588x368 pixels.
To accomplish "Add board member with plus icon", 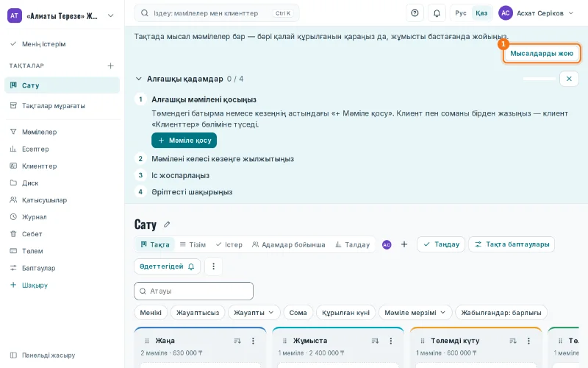I will coord(404,244).
